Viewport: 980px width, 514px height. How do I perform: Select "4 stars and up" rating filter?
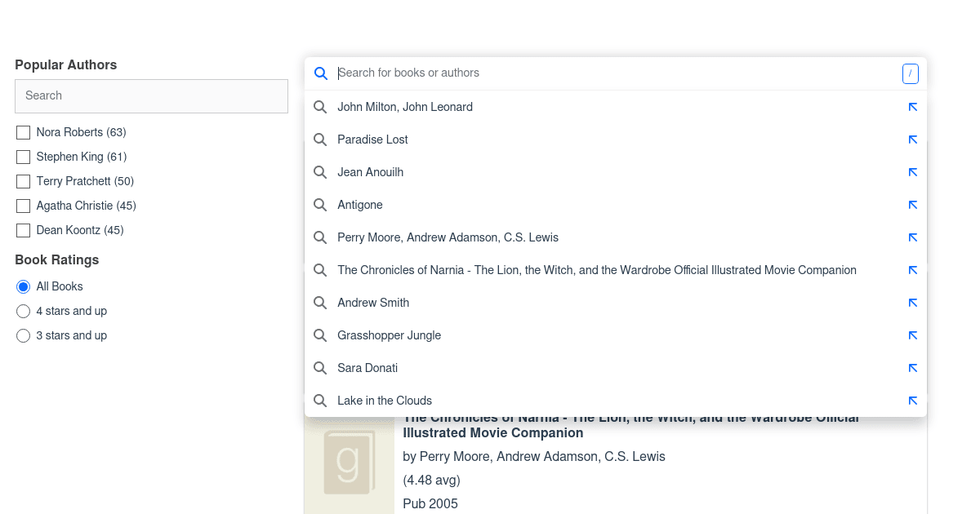pos(23,311)
